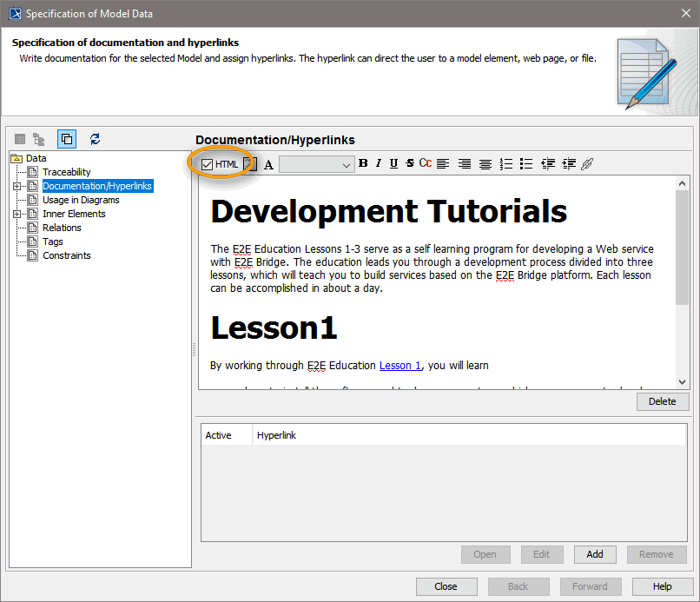Select the underline formatting icon
700x602 pixels.
tap(393, 163)
